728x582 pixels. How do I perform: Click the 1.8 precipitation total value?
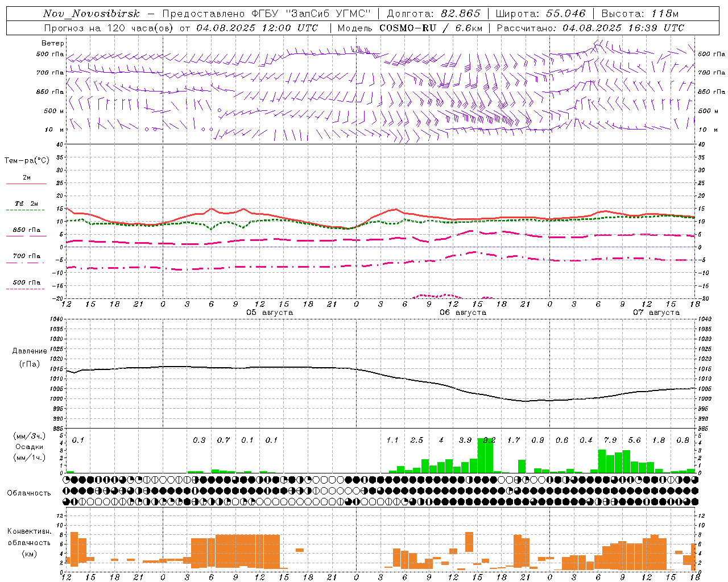click(659, 440)
